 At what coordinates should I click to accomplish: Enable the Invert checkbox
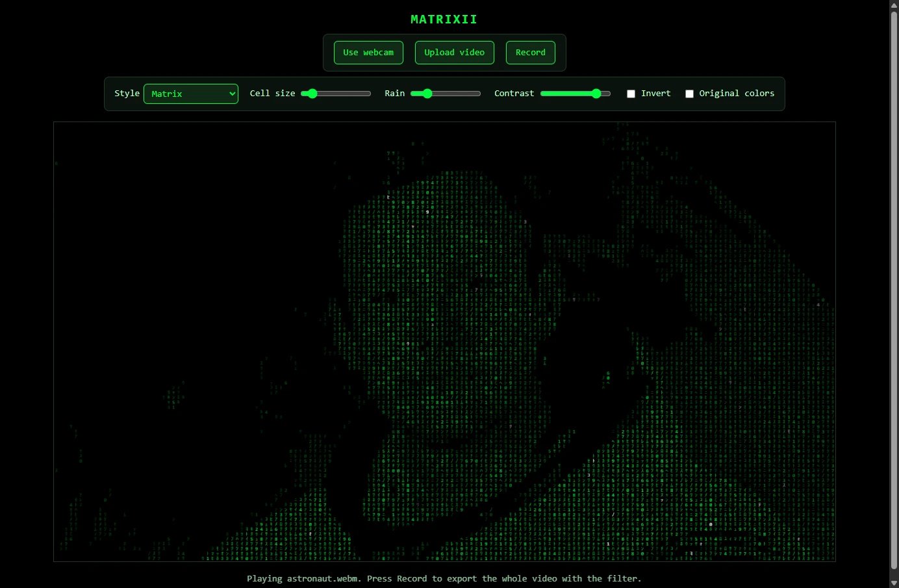click(631, 94)
